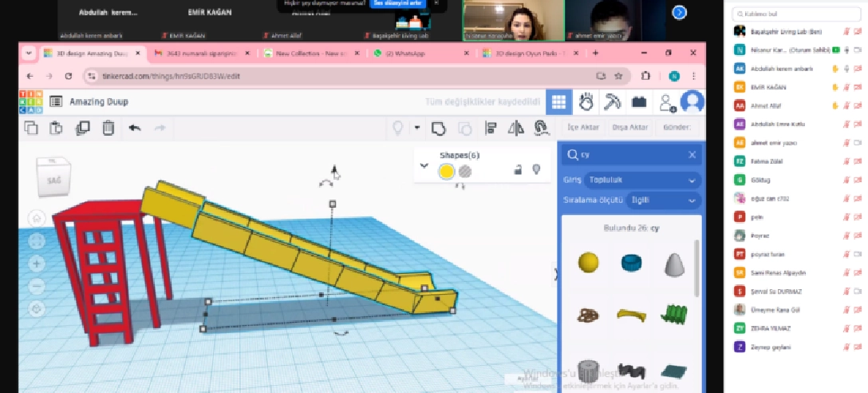The image size is (868, 393).
Task: Click Fit all in view icon
Action: 37,241
